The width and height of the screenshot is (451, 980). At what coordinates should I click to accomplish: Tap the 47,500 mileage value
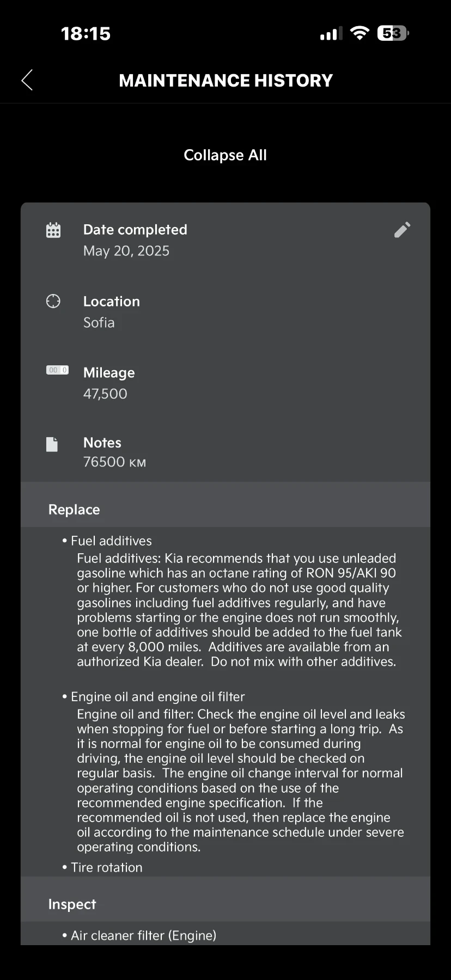(105, 394)
